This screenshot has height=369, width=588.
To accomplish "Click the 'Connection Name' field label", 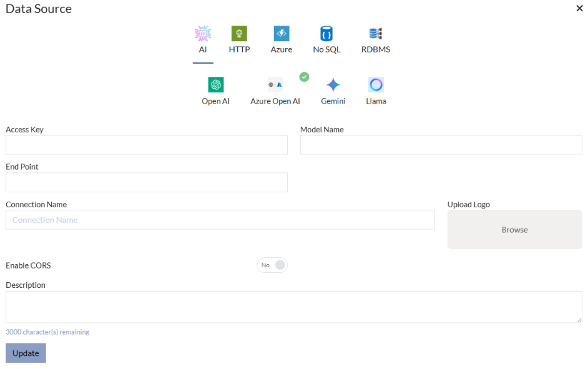I will (36, 204).
